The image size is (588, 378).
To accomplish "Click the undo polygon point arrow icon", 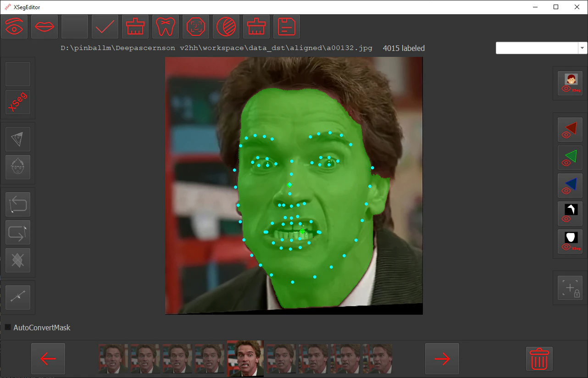I will (x=18, y=204).
